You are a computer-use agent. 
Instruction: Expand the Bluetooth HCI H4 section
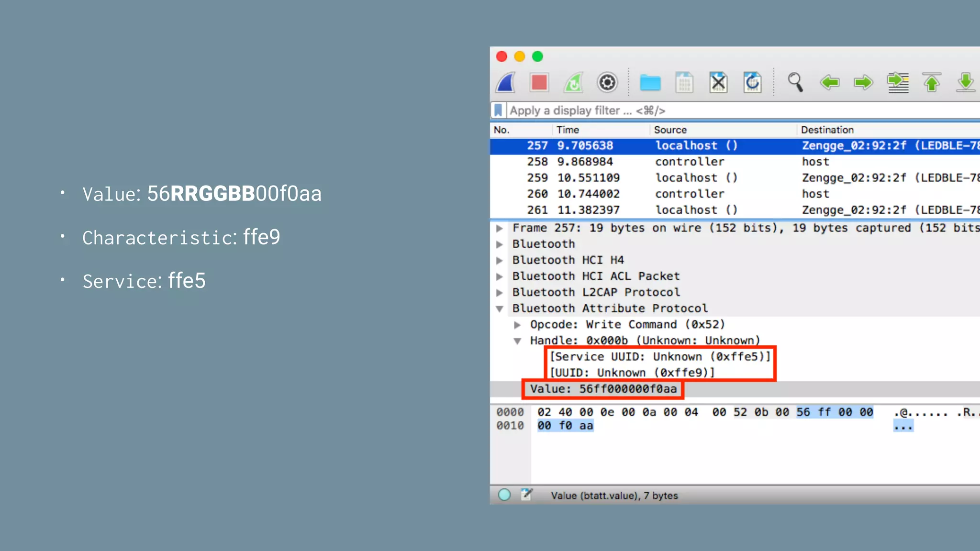point(500,260)
